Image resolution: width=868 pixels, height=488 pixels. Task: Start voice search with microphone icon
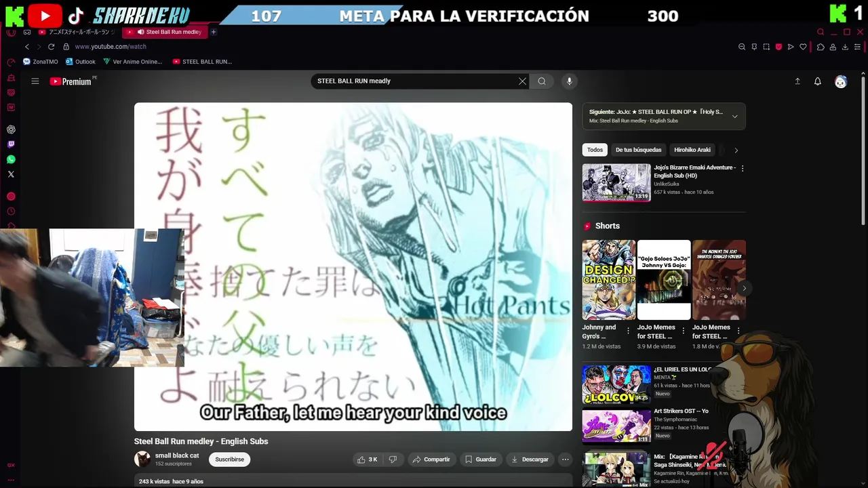tap(569, 81)
